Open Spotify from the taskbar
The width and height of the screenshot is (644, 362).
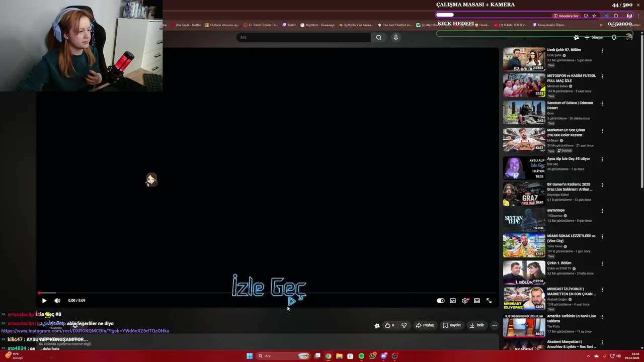point(361,356)
